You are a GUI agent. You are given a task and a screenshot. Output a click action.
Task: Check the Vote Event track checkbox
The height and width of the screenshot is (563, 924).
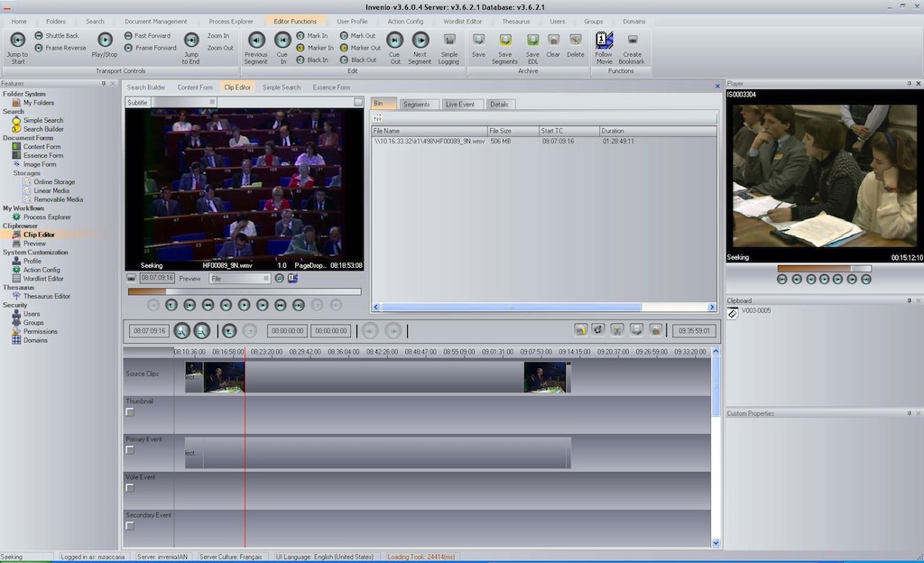(130, 488)
